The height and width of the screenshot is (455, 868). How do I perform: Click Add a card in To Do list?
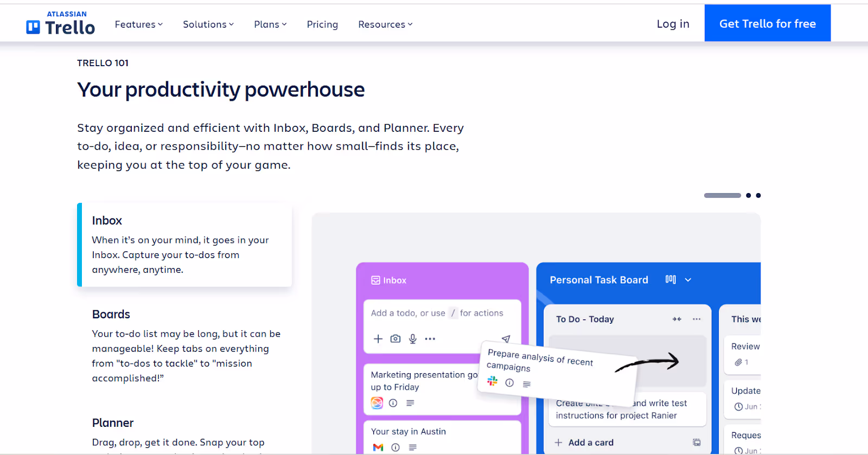[591, 443]
